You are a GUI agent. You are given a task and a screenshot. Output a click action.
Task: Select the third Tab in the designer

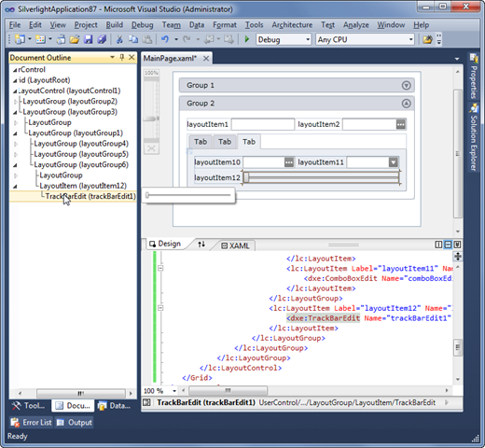[x=249, y=142]
